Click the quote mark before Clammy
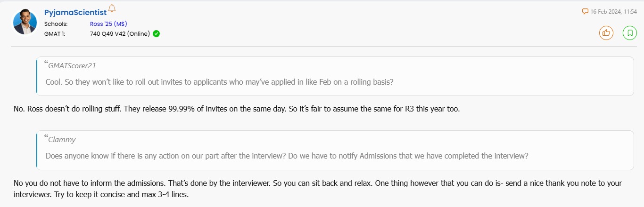Screen dimensions: 644x207 [46, 137]
